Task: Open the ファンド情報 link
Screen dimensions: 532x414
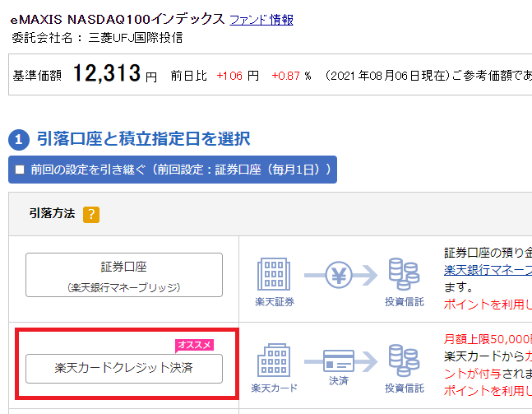Action: pos(261,20)
